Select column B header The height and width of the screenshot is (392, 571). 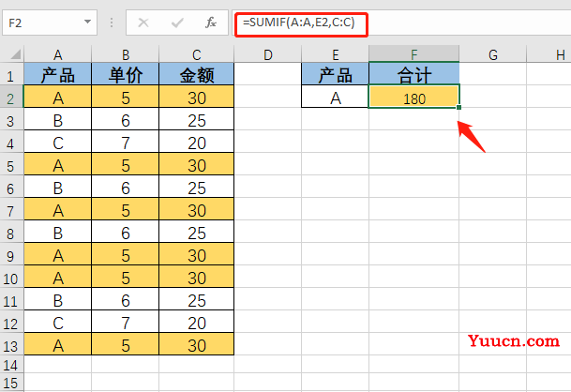point(126,54)
